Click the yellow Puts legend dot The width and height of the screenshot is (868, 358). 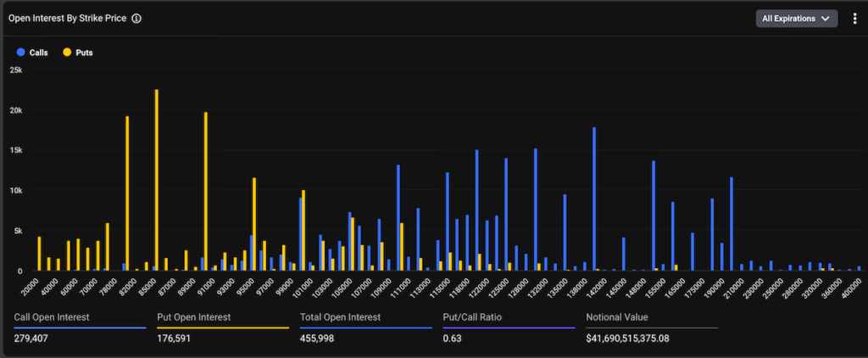[x=67, y=53]
